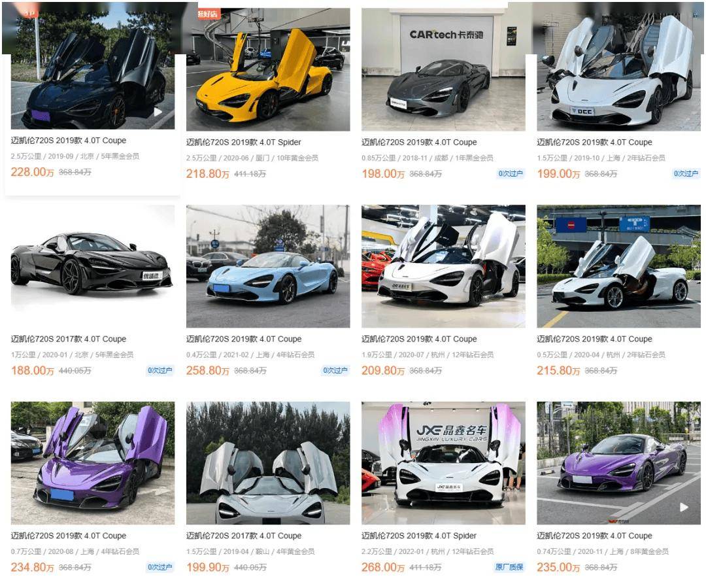Image resolution: width=706 pixels, height=588 pixels.
Task: Open black 720S 2017 studio photo
Action: (x=93, y=266)
